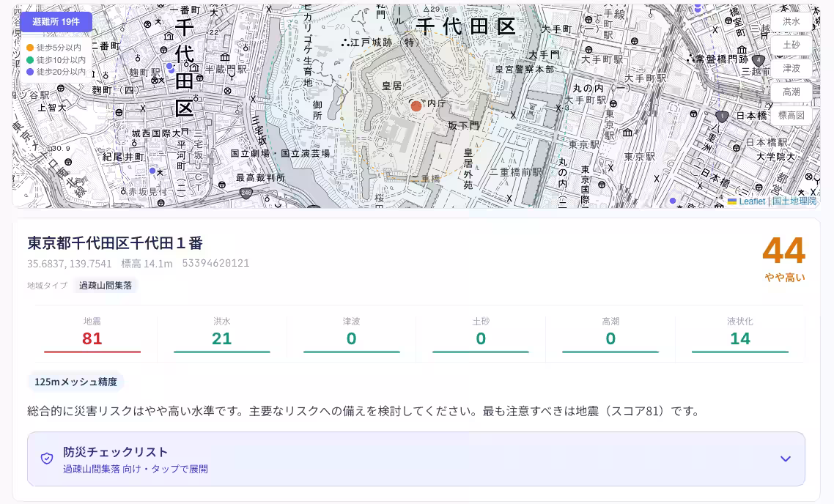Viewport: 834px width, 504px height.
Task: Toggle the 土砂 landslide map layer
Action: click(x=791, y=45)
